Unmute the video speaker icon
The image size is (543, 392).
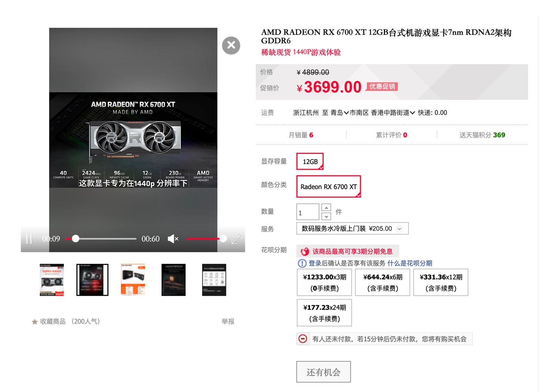click(x=173, y=239)
